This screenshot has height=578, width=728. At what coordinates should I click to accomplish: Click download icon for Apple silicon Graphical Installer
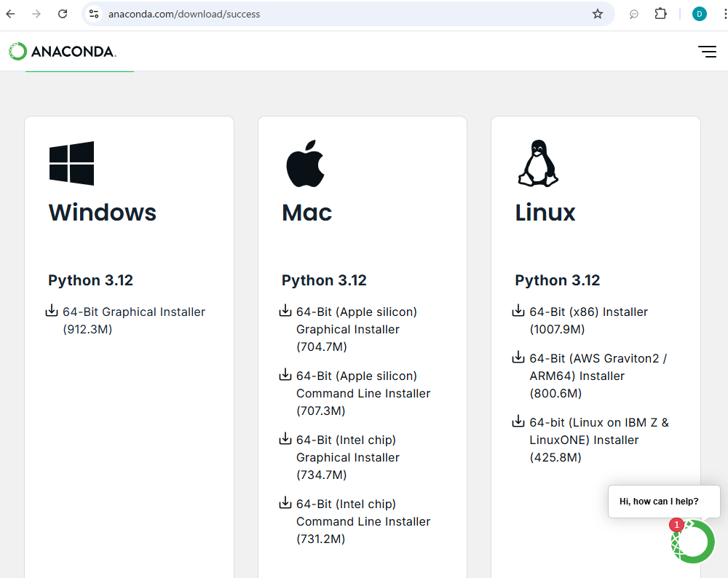coord(285,311)
